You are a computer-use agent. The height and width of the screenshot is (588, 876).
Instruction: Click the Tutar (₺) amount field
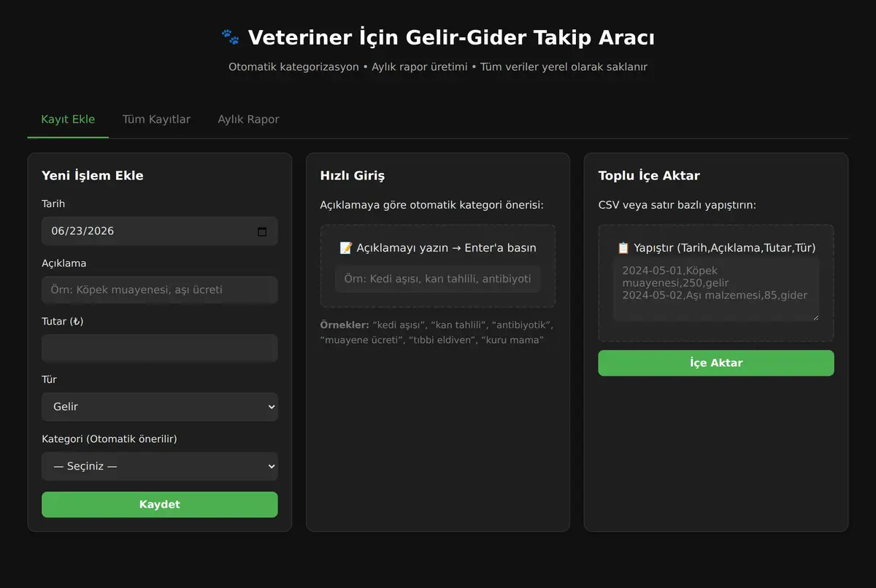click(159, 348)
